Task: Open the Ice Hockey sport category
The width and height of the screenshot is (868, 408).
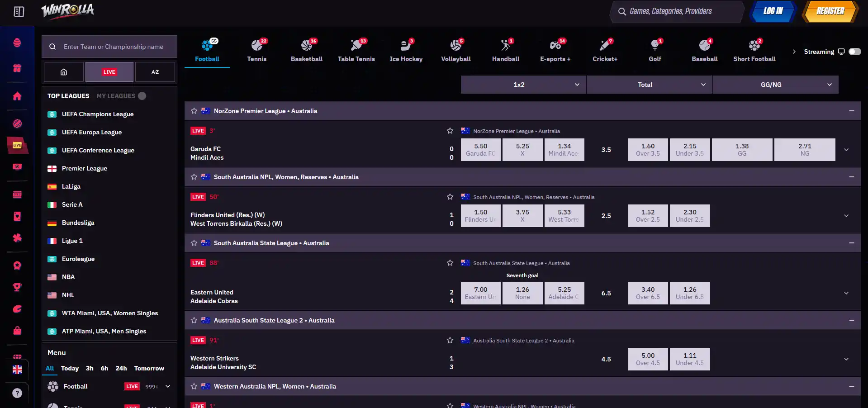Action: pyautogui.click(x=406, y=50)
